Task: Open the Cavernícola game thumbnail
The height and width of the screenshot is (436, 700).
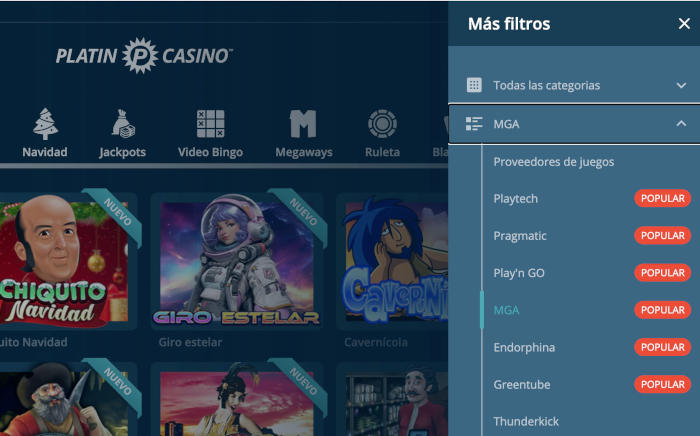Action: click(x=393, y=261)
